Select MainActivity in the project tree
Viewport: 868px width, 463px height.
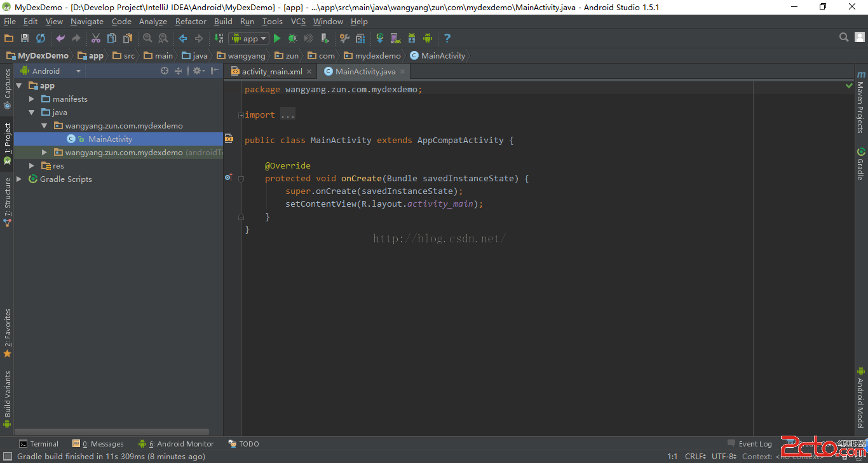110,139
